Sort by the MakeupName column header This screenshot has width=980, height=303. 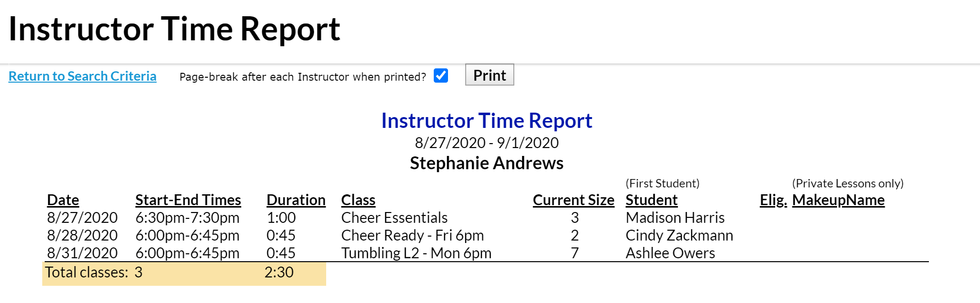coord(838,200)
